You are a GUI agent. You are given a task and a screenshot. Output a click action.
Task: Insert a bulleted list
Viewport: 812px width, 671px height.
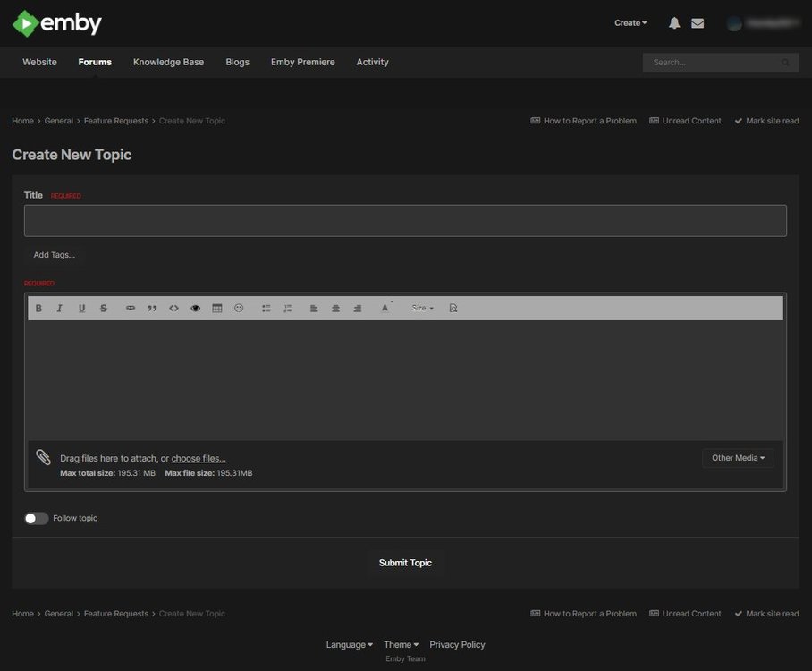(266, 309)
